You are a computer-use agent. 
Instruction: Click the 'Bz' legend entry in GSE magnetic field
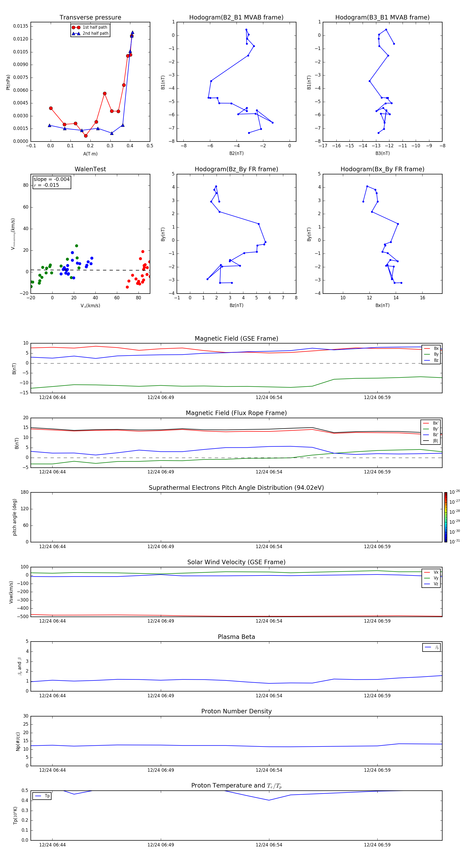pos(431,360)
